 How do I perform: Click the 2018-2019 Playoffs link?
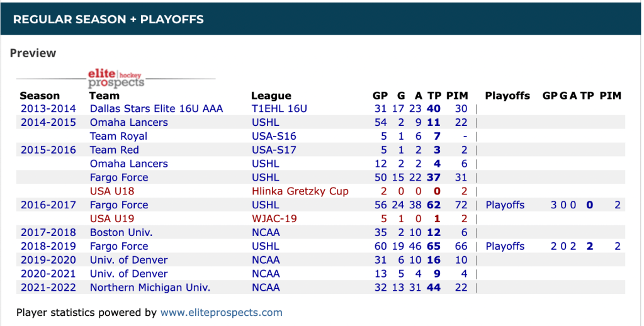(505, 246)
